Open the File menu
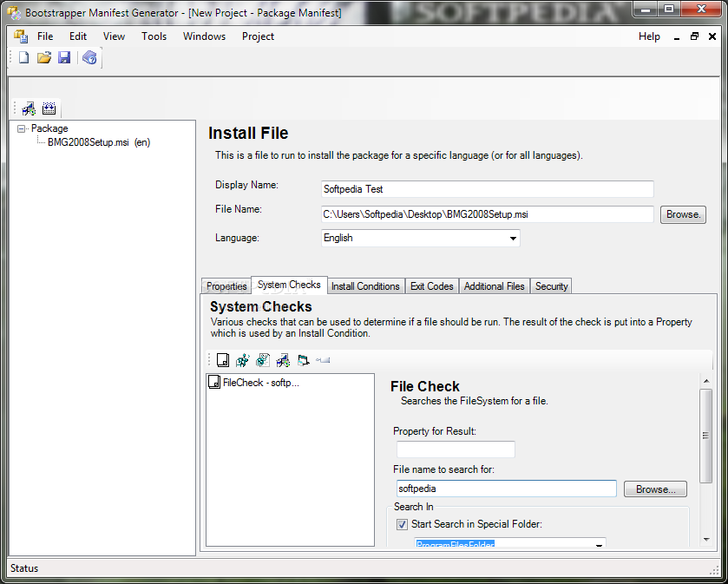728x584 pixels. (45, 36)
